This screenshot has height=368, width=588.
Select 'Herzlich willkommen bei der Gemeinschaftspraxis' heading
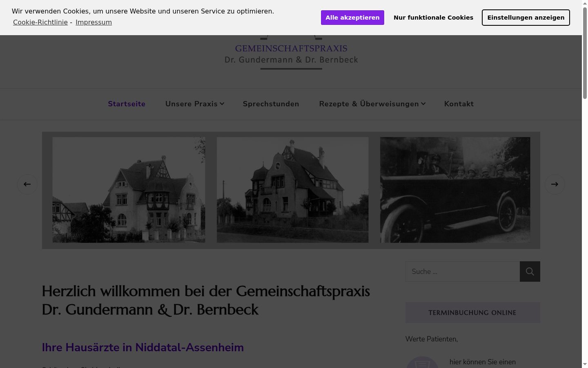point(206,301)
